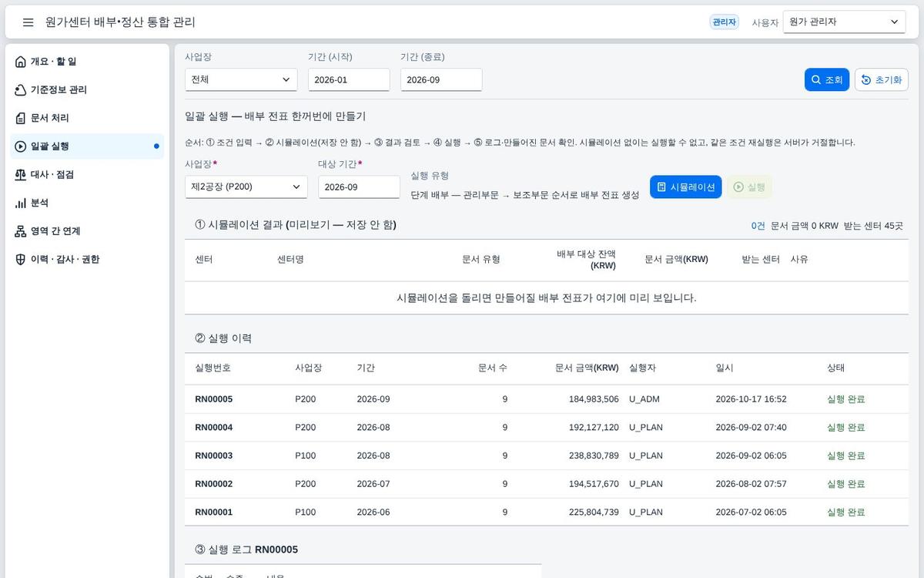Screen dimensions: 924x578
Task: Select run RN00002 in history
Action: tap(547, 484)
